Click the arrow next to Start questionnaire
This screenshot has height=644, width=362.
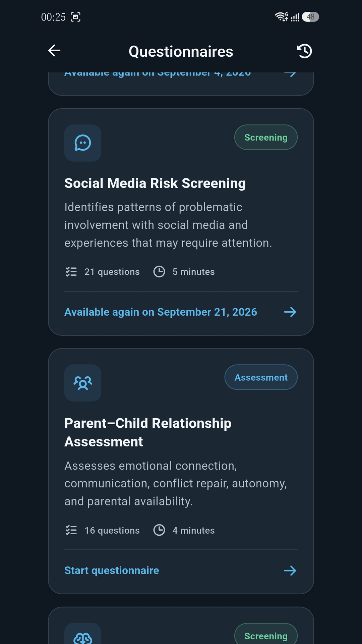click(290, 571)
